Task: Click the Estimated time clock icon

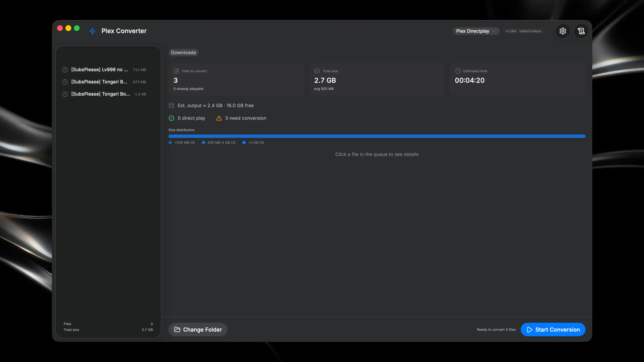Action: coord(458,71)
